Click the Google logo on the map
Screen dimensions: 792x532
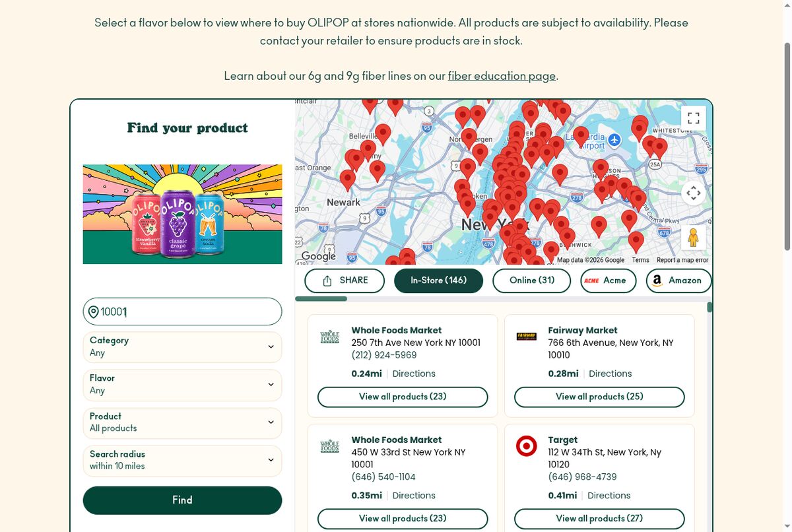click(319, 256)
